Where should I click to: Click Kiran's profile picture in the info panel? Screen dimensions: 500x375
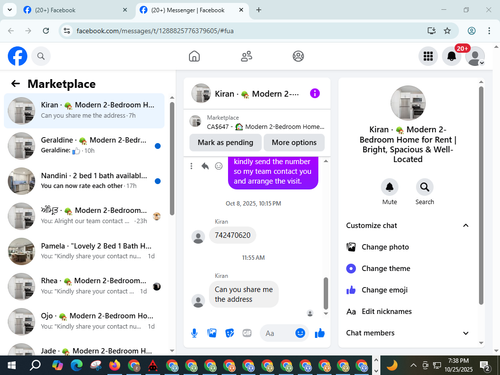tap(408, 103)
